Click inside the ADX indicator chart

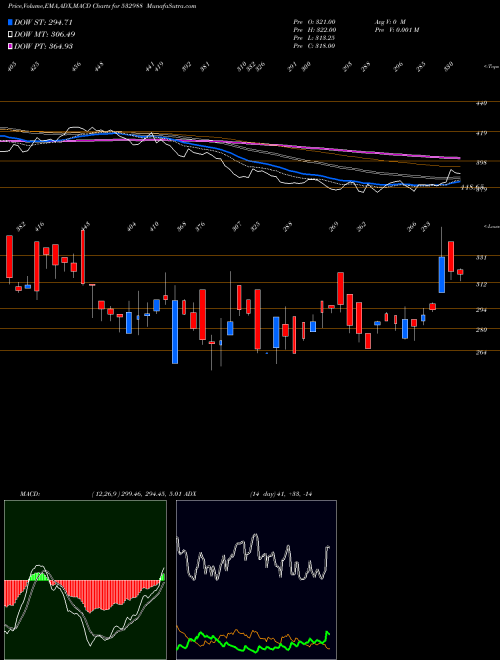256,580
